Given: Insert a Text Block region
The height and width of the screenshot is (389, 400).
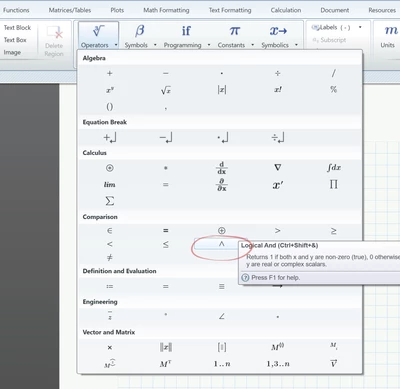Looking at the screenshot, I should 17,28.
